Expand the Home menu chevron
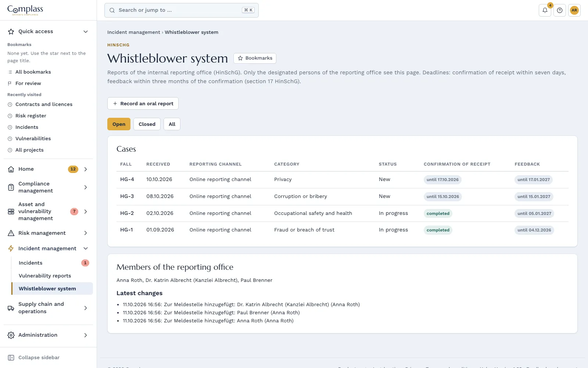The height and width of the screenshot is (368, 588). coord(86,169)
